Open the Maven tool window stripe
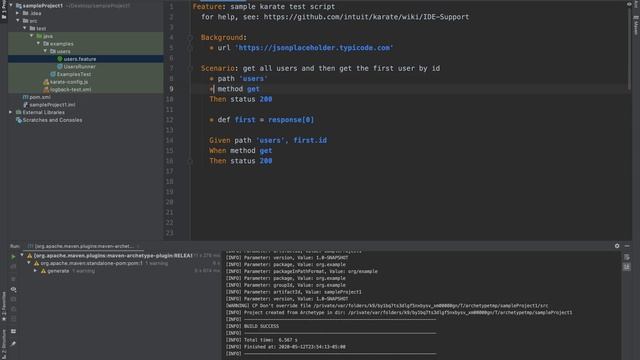This screenshot has height=360, width=640. pyautogui.click(x=636, y=25)
